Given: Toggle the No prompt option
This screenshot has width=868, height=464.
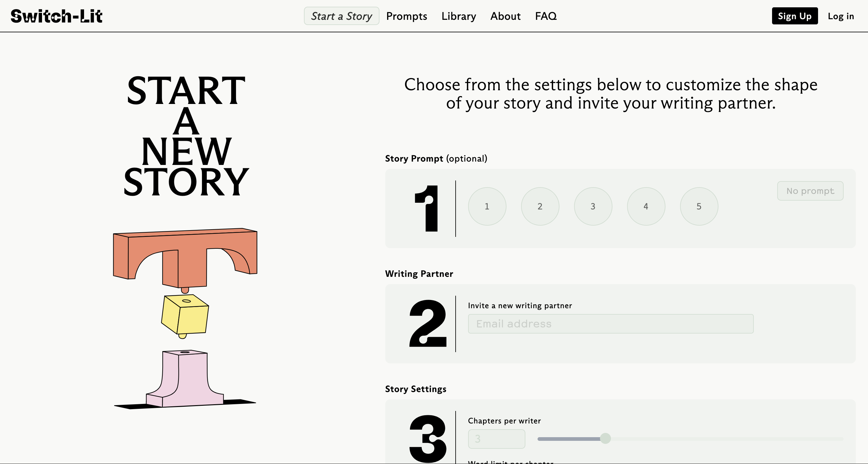Looking at the screenshot, I should pos(810,191).
